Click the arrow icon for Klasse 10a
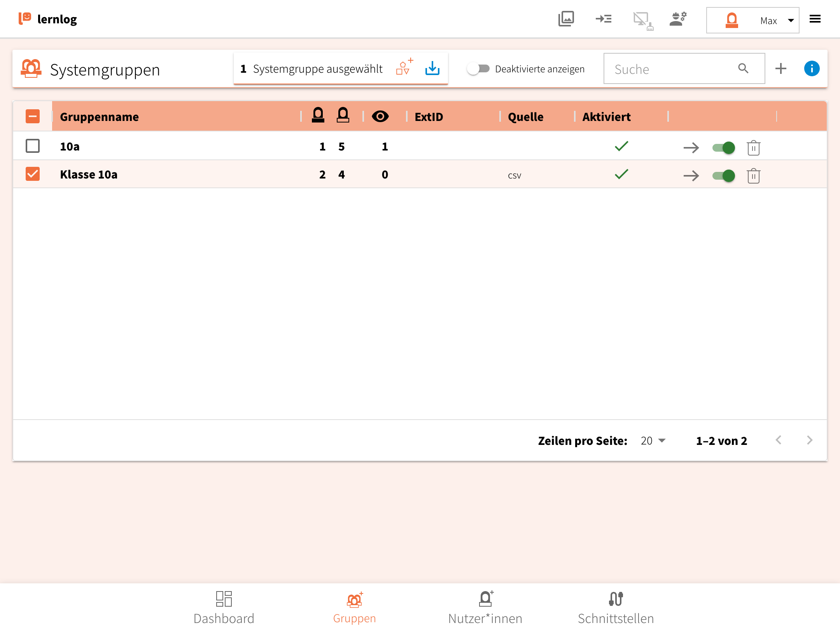 [691, 176]
